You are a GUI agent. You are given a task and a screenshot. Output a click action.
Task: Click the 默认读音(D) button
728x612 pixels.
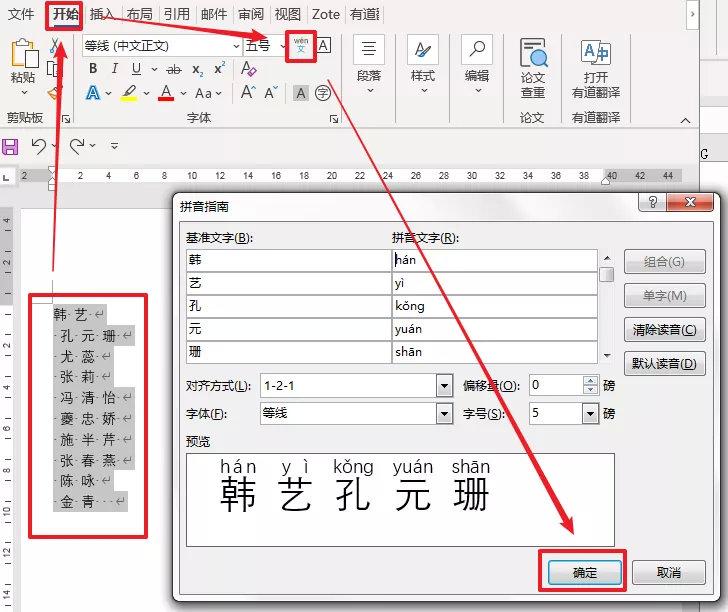(x=664, y=363)
